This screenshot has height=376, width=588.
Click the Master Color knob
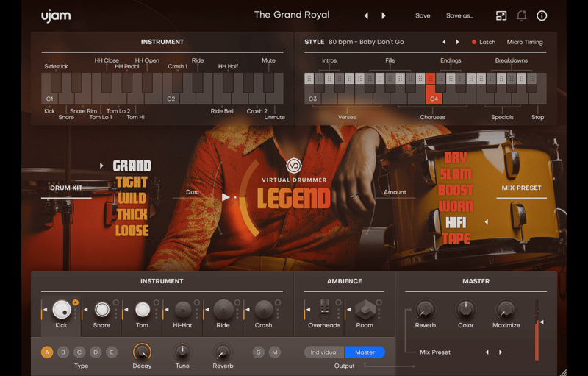[x=466, y=309]
